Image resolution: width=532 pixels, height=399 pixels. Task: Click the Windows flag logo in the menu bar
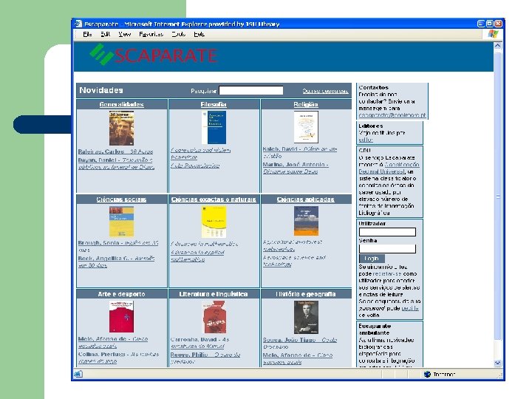click(493, 34)
